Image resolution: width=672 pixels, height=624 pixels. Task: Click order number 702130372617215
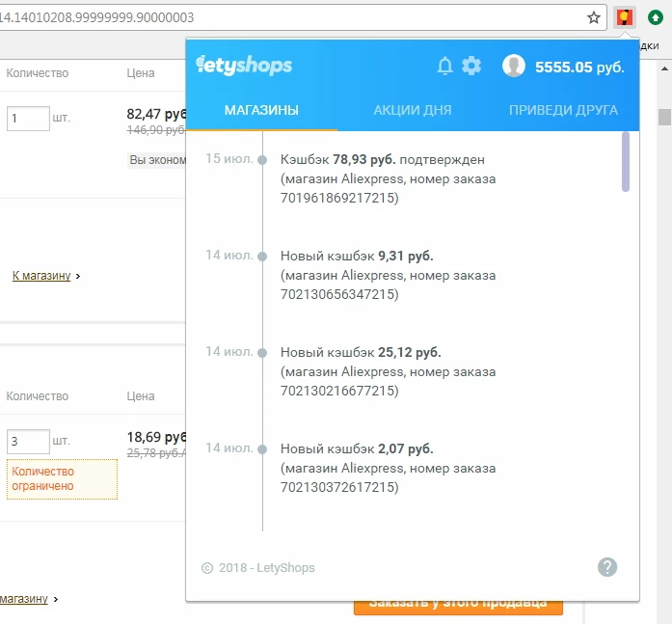(337, 487)
